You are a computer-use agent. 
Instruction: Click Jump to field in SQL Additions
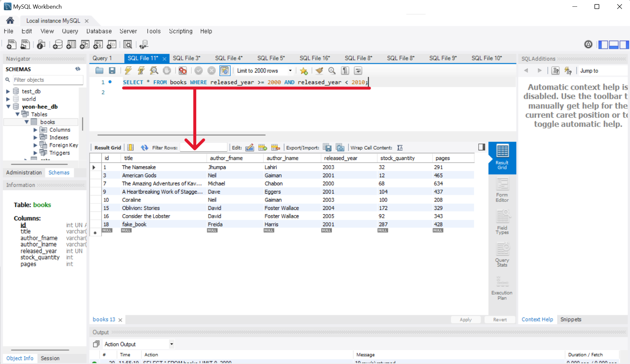pos(603,71)
